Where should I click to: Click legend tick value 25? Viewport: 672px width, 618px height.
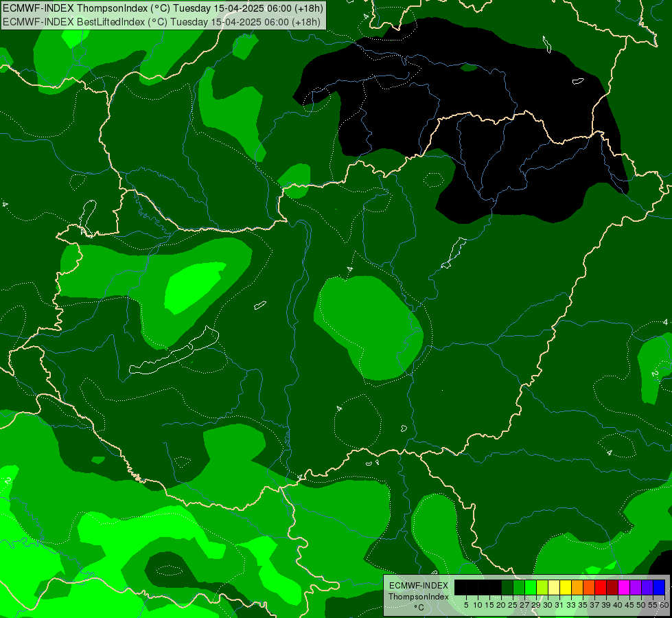coord(513,605)
